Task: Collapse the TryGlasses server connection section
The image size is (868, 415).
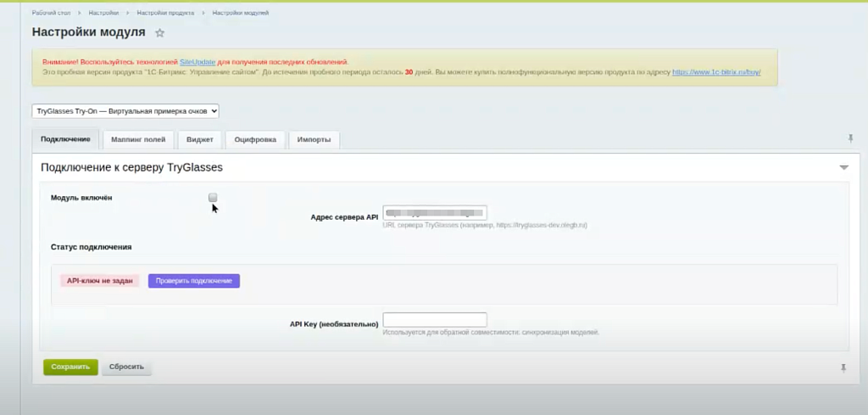Action: pos(843,167)
